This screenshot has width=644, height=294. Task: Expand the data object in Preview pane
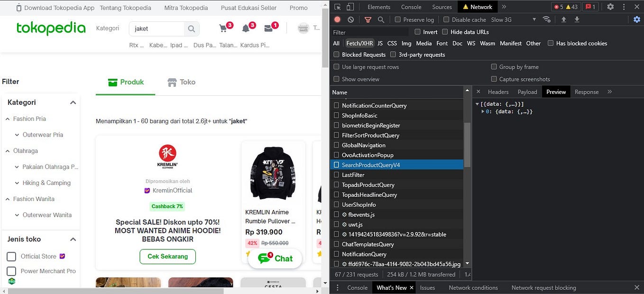click(483, 111)
